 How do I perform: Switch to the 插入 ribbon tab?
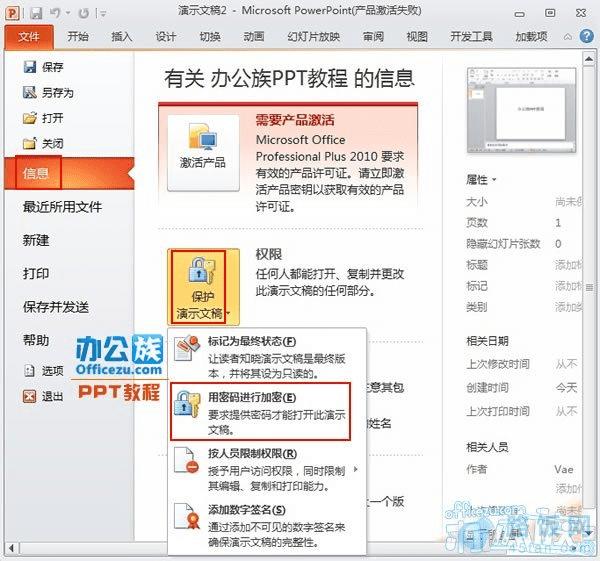[x=122, y=37]
